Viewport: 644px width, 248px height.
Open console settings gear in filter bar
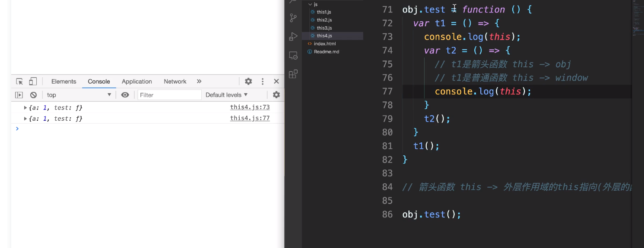pos(276,95)
